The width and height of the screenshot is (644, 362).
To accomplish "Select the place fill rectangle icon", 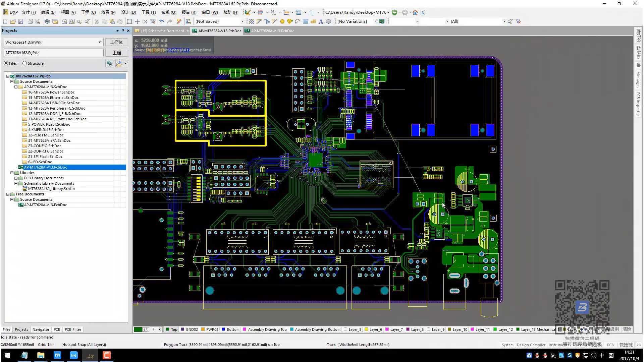I will point(305,21).
